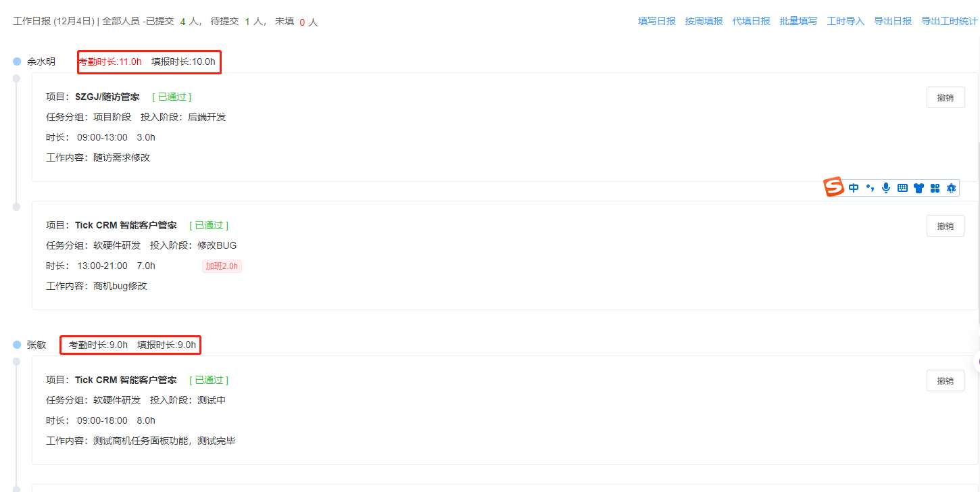Viewport: 980px width, 492px height.
Task: Click the text 考勤时长:11.0h
Action: point(110,62)
